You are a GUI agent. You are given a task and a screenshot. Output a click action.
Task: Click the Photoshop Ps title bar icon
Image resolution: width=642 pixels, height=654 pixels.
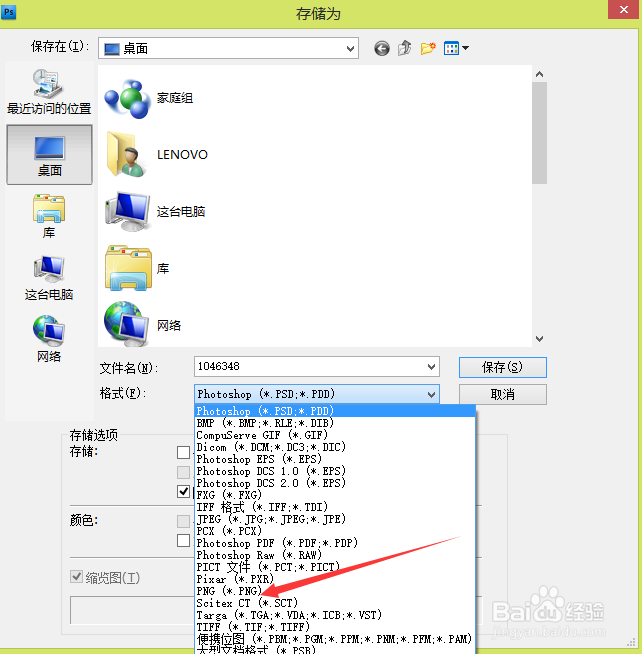coord(8,12)
